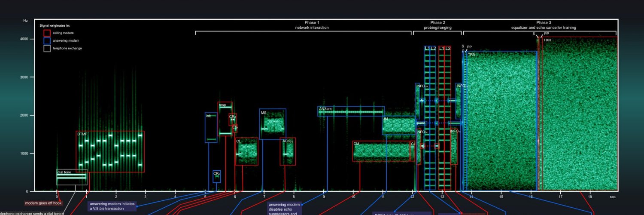Select the "init" label in the blue box

click(x=209, y=116)
